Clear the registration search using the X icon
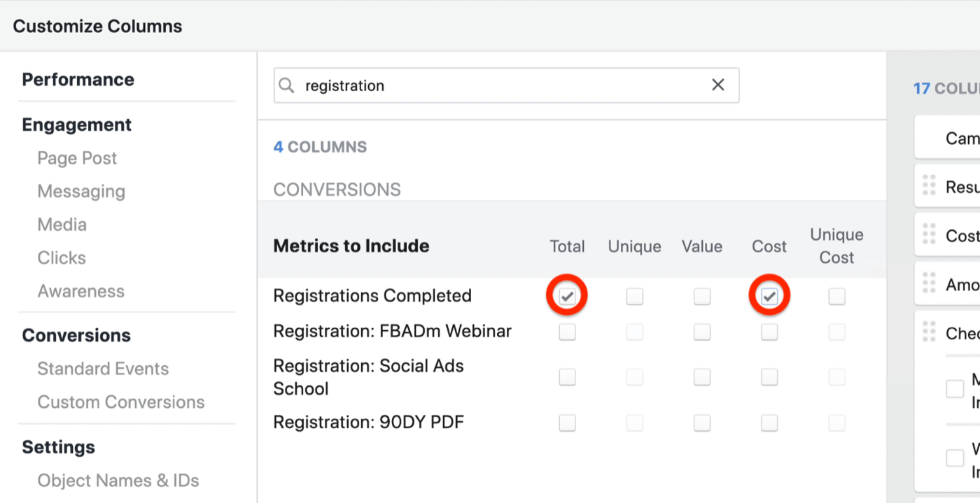 (717, 85)
